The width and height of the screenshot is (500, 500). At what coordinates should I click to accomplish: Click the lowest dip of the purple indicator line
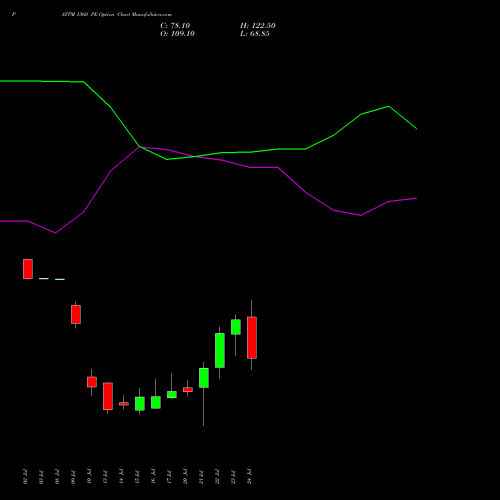pyautogui.click(x=55, y=233)
